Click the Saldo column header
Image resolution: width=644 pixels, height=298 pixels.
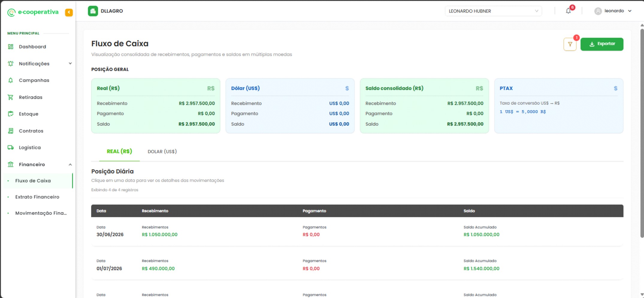click(469, 211)
